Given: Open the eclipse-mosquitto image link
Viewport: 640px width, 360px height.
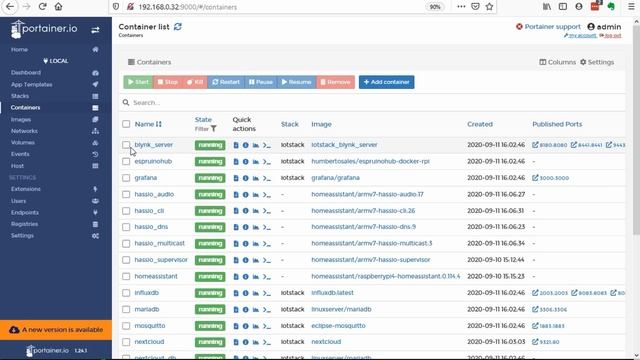Looking at the screenshot, I should pos(338,326).
